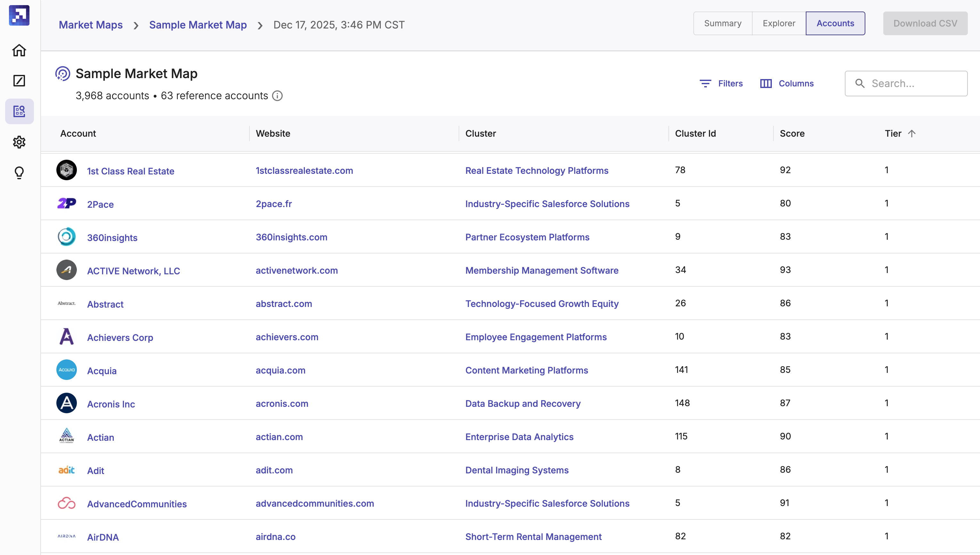Click inside the Search field

pos(906,83)
